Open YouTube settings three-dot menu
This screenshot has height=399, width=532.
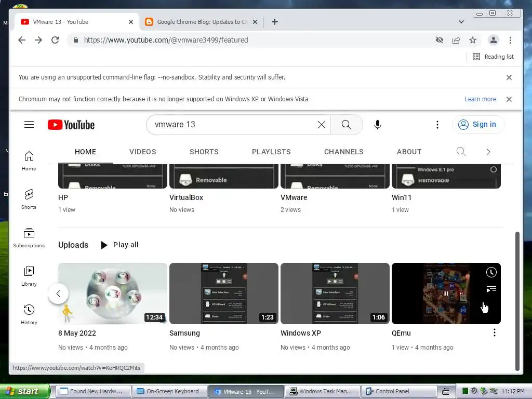pyautogui.click(x=437, y=125)
